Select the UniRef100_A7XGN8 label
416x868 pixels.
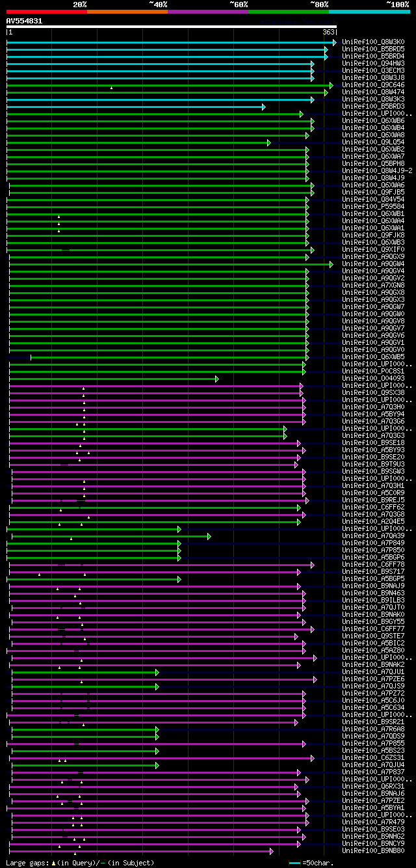click(374, 285)
